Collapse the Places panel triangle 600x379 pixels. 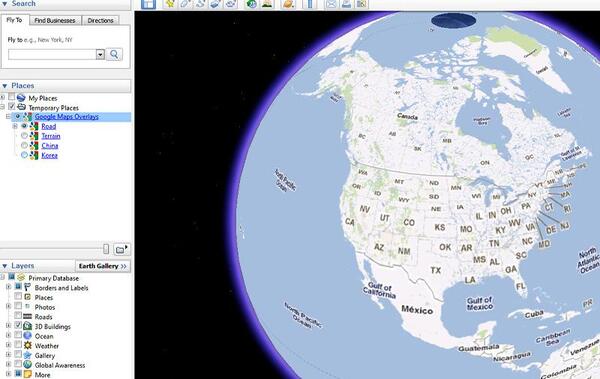click(5, 86)
